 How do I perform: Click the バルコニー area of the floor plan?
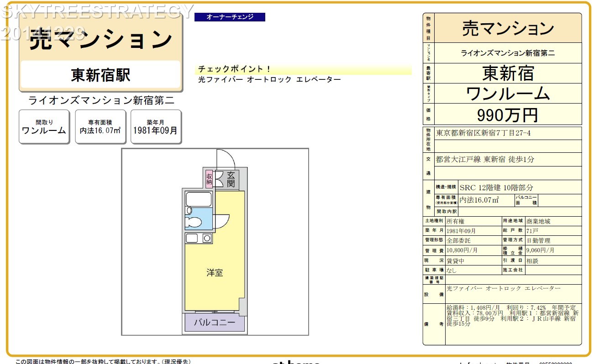pos(215,323)
